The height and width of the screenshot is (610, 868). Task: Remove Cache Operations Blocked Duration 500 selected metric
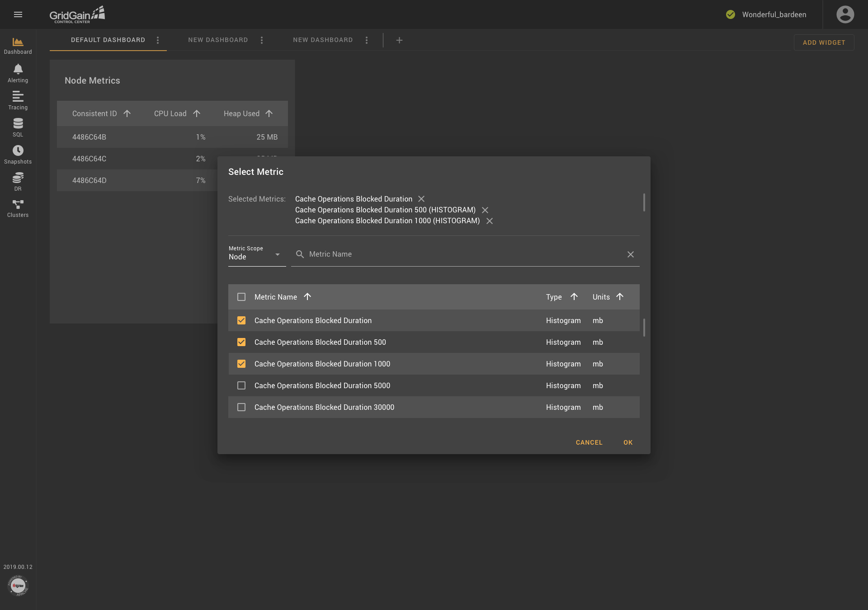pos(485,210)
